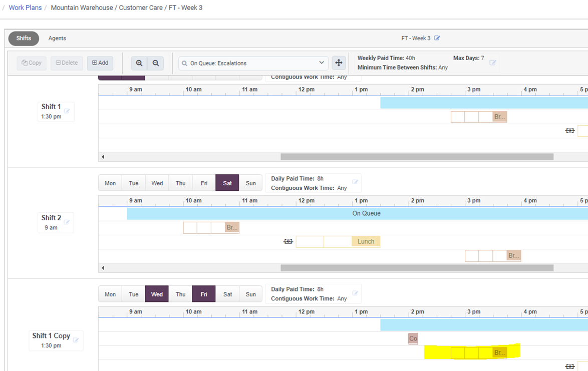Select Shift 2 morning break block
Screen dimensions: 588x371
pos(232,227)
